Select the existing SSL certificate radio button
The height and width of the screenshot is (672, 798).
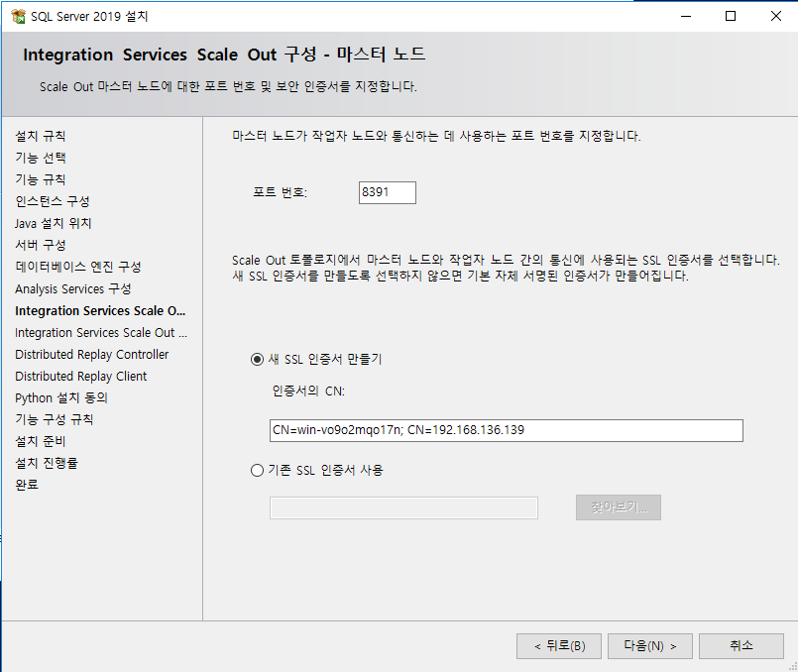point(257,470)
